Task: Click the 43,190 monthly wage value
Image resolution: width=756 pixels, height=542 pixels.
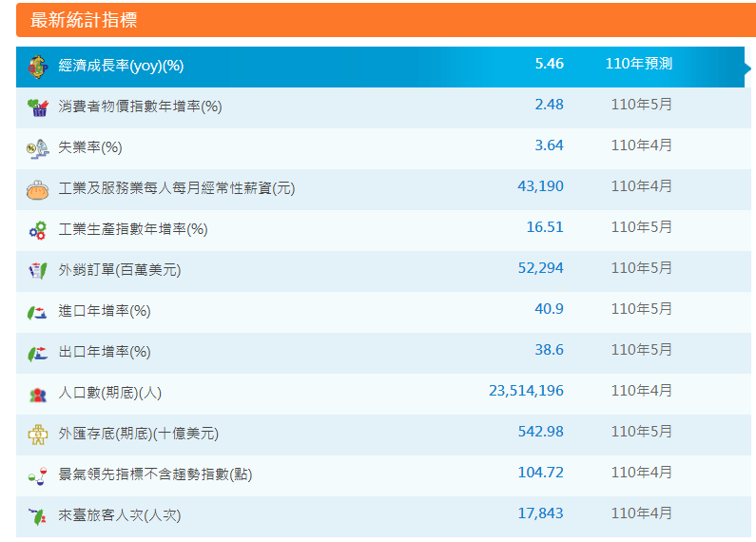Action: coord(540,186)
